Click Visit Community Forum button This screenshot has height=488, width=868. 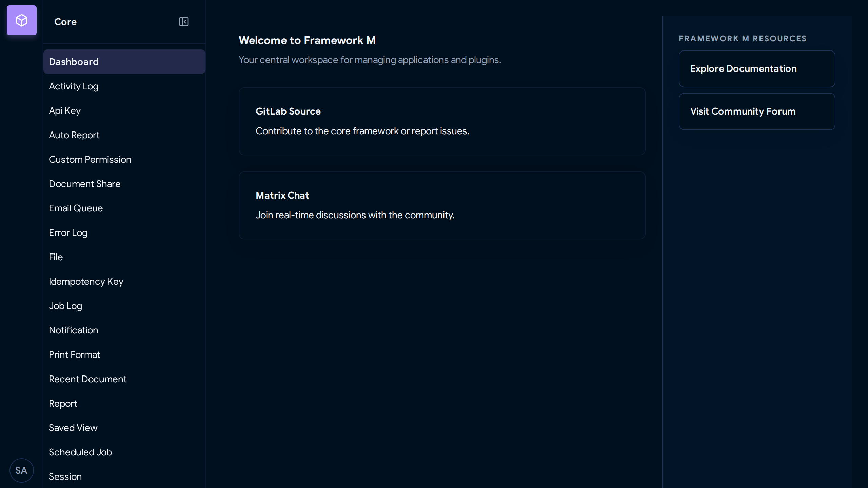[757, 111]
